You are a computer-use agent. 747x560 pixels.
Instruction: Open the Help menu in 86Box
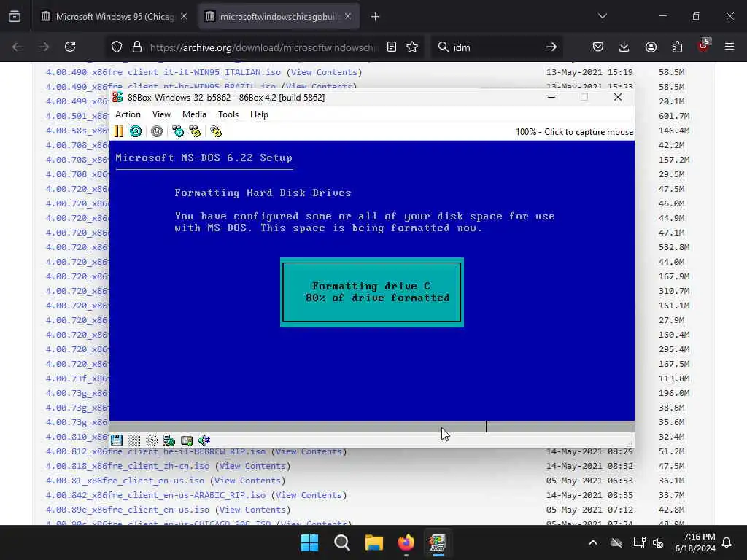click(x=259, y=114)
